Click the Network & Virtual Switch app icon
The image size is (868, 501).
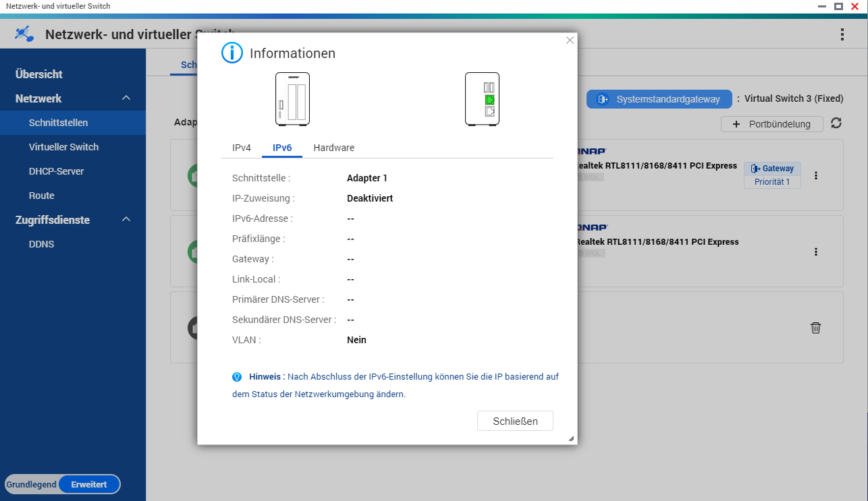tap(24, 34)
